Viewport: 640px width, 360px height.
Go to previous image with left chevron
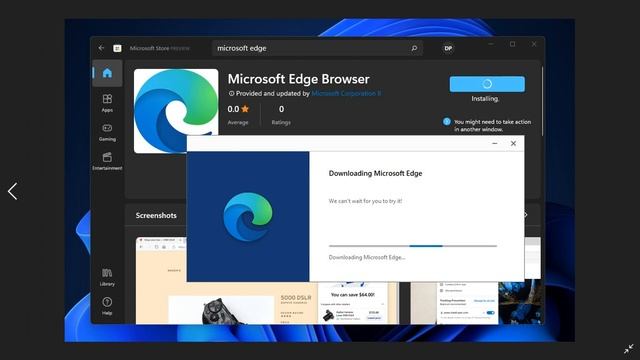(x=13, y=191)
